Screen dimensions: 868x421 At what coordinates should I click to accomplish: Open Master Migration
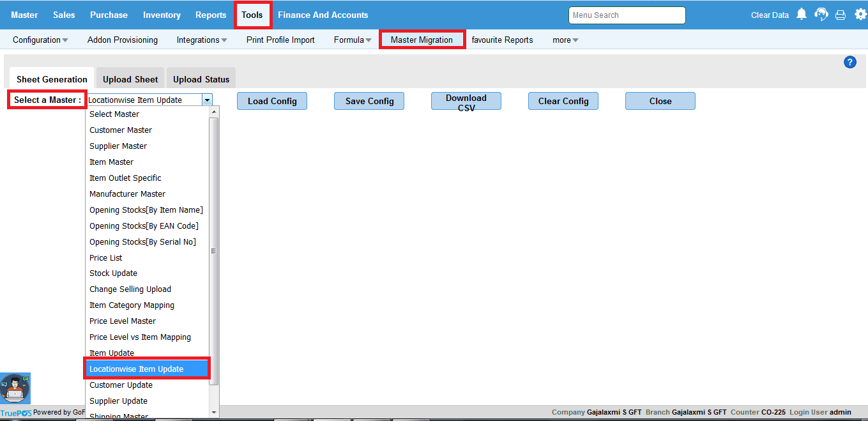click(x=422, y=40)
